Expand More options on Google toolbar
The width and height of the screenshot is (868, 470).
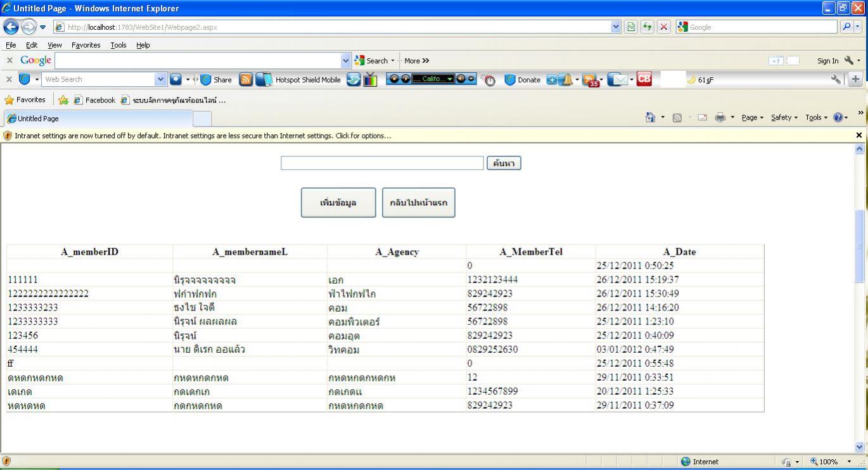coord(416,61)
